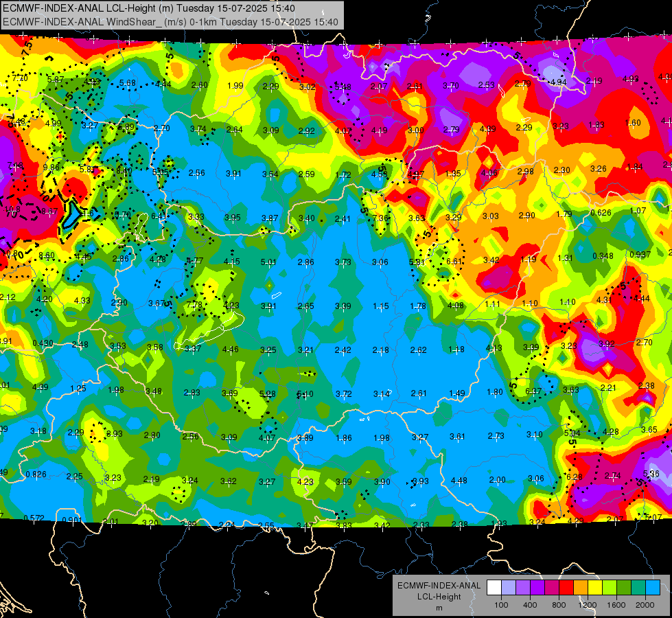
Task: Click the legend tick label 100
Action: pos(502,605)
